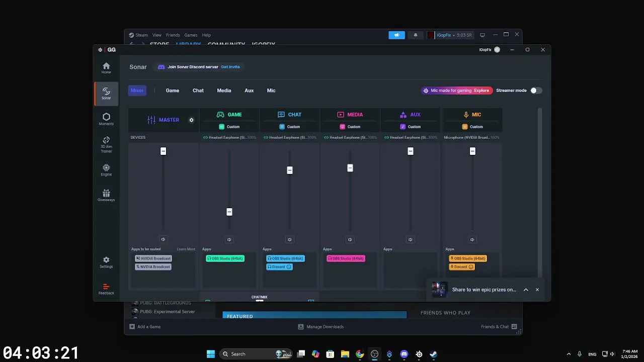Click the Mic microphone channel icon

(x=466, y=115)
